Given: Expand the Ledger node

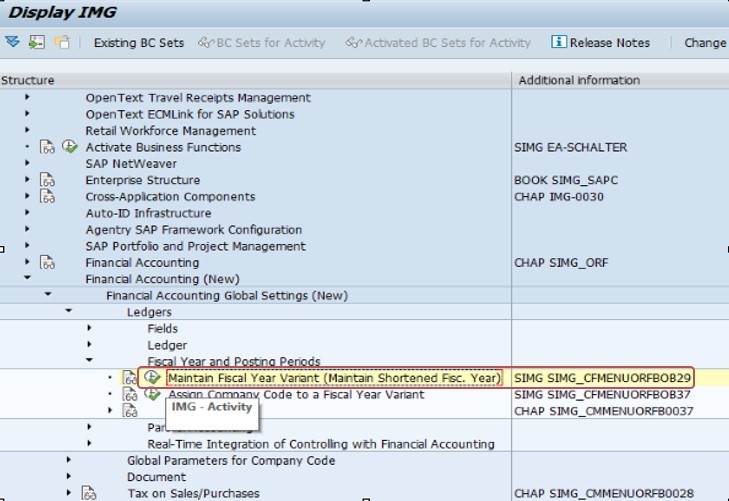Looking at the screenshot, I should point(89,344).
